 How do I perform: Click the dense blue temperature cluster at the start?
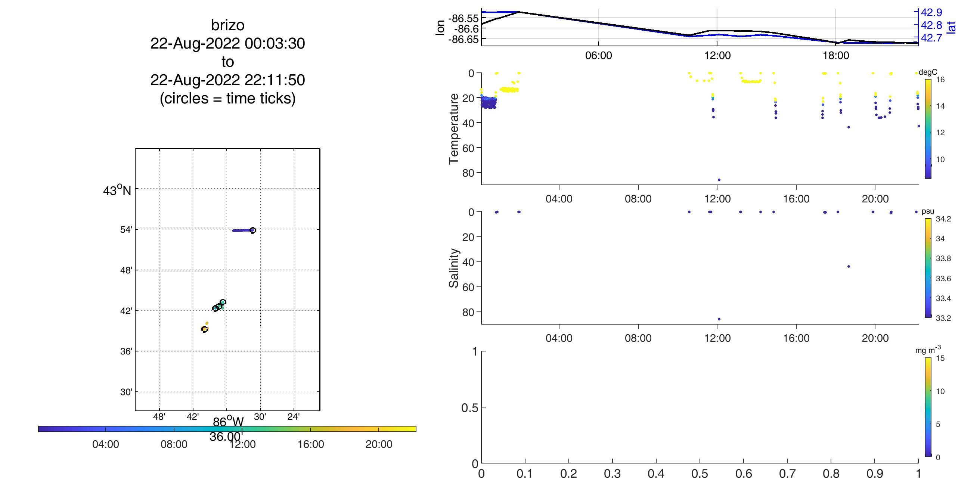pyautogui.click(x=489, y=102)
